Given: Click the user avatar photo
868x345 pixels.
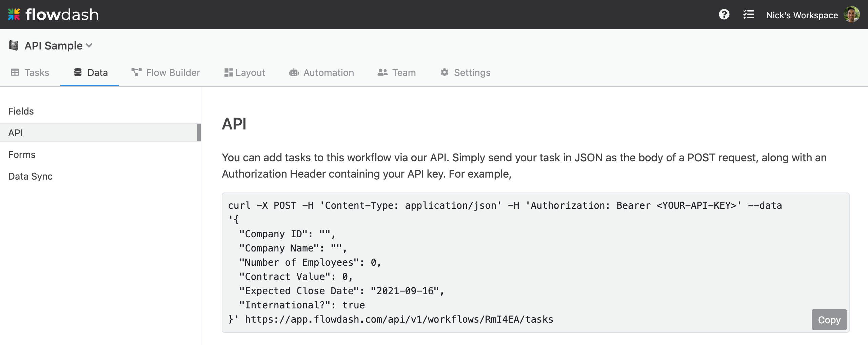Looking at the screenshot, I should (852, 15).
